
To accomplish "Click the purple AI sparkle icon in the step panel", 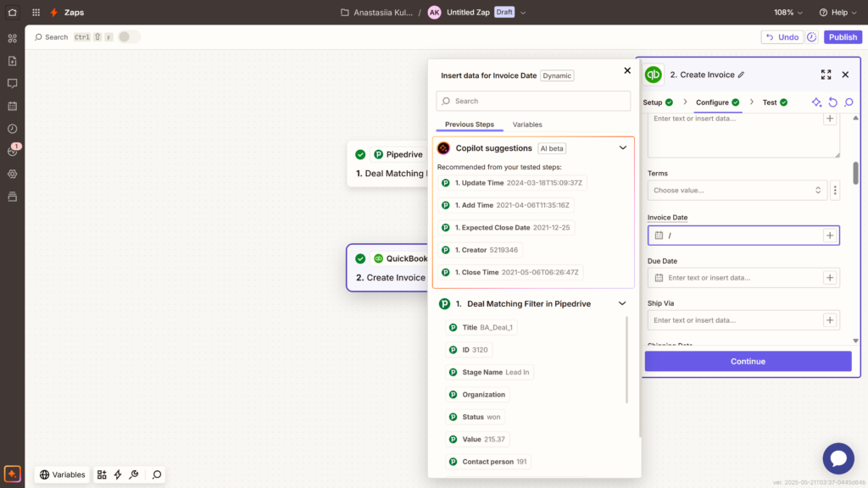I will click(x=816, y=103).
